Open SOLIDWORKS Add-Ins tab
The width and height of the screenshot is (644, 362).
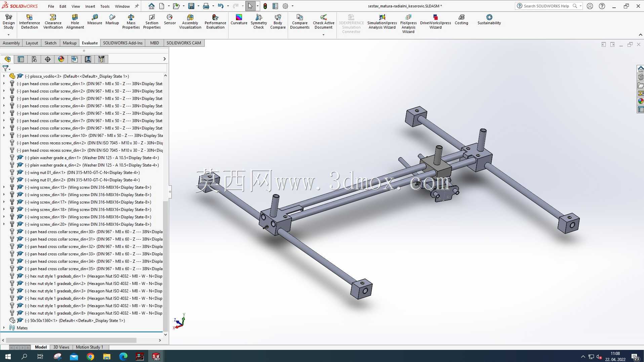[123, 43]
